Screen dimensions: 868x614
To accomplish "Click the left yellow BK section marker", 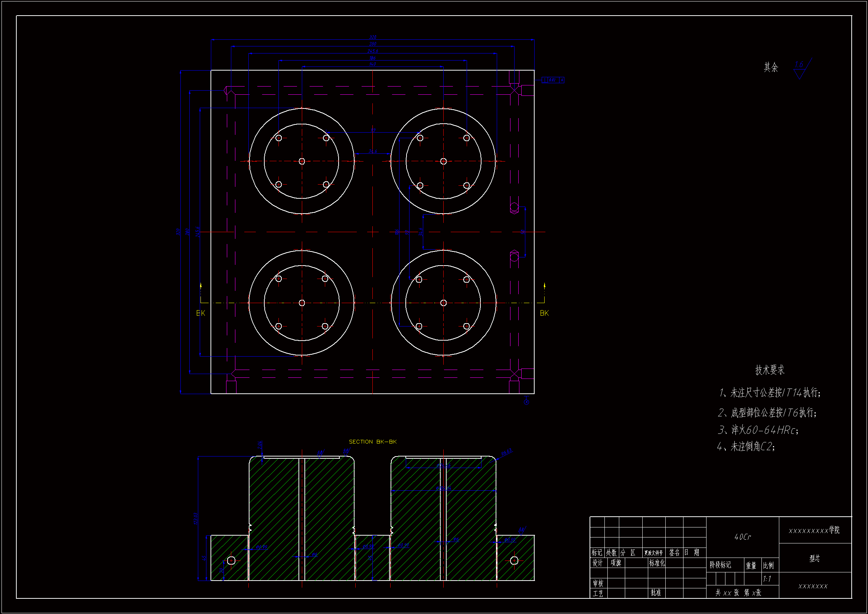I will pos(200,313).
